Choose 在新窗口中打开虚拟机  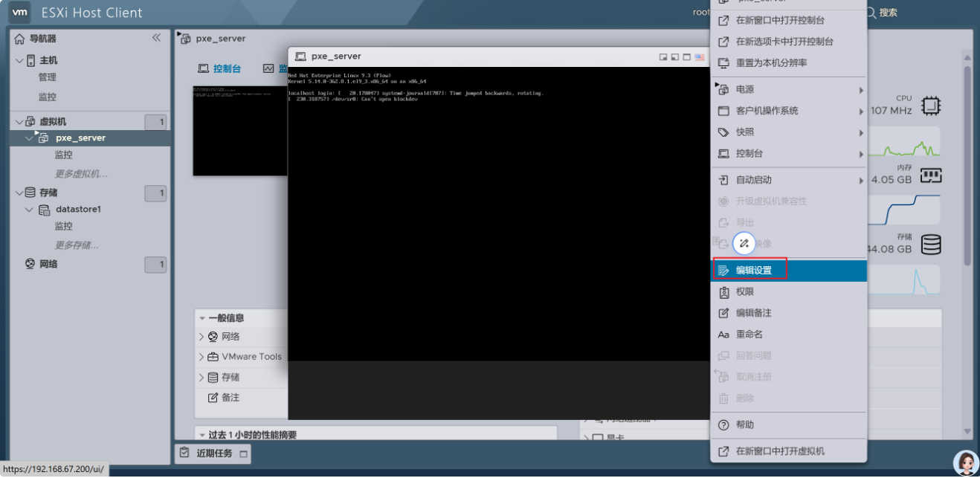789,451
